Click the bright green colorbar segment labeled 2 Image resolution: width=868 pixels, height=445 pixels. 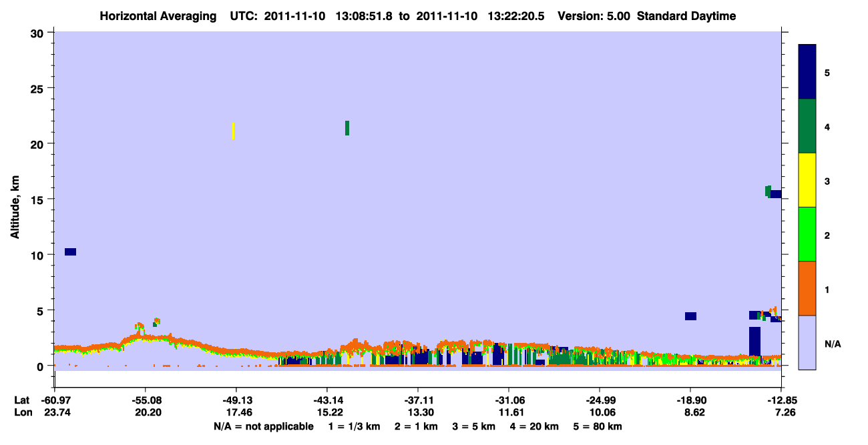[x=807, y=234]
